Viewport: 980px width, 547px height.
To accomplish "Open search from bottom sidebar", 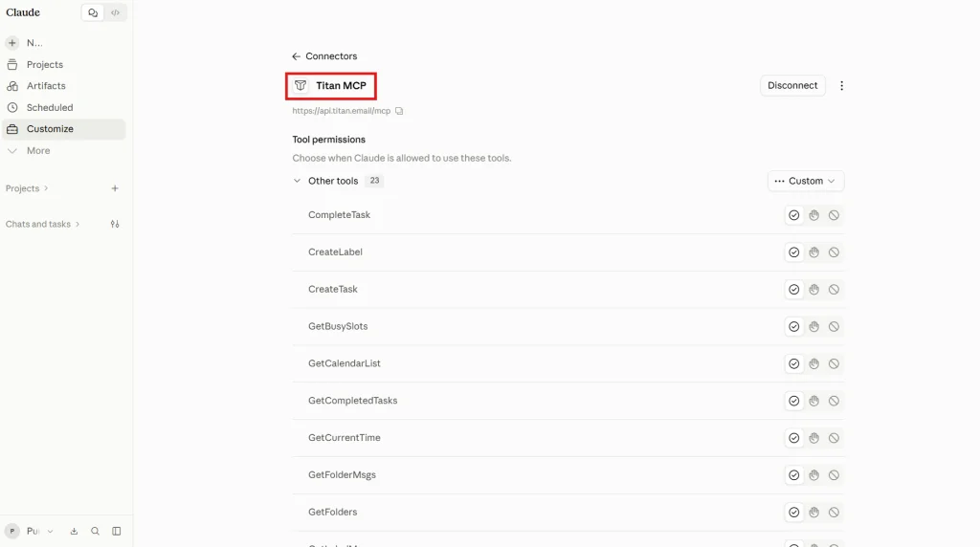I will click(95, 532).
